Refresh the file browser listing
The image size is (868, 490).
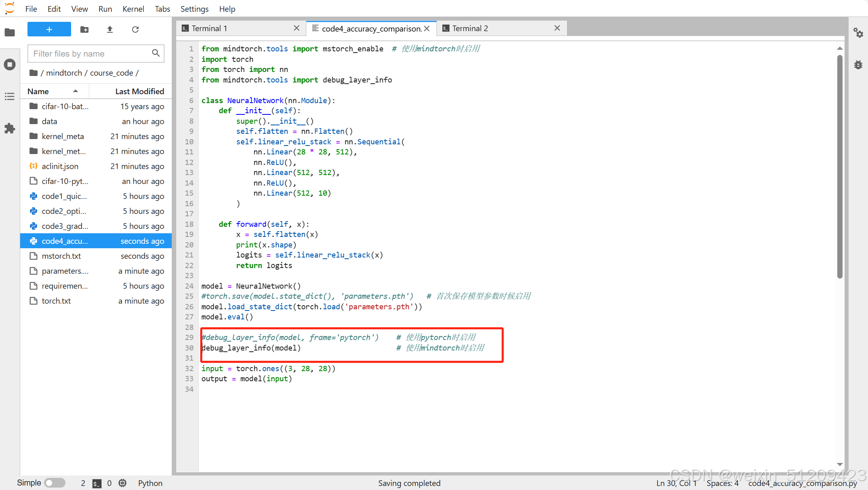click(x=135, y=30)
